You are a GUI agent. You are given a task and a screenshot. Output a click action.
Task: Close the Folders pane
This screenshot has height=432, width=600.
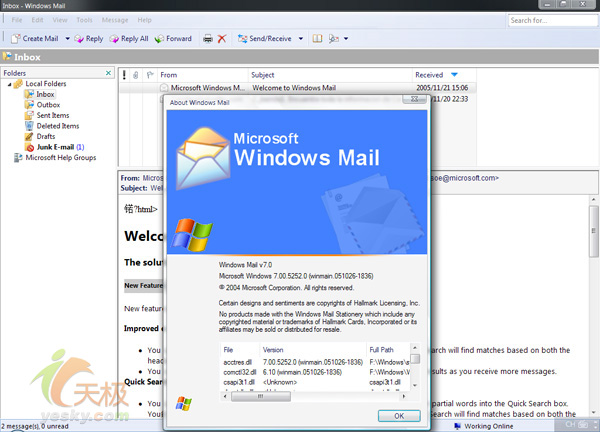point(108,73)
